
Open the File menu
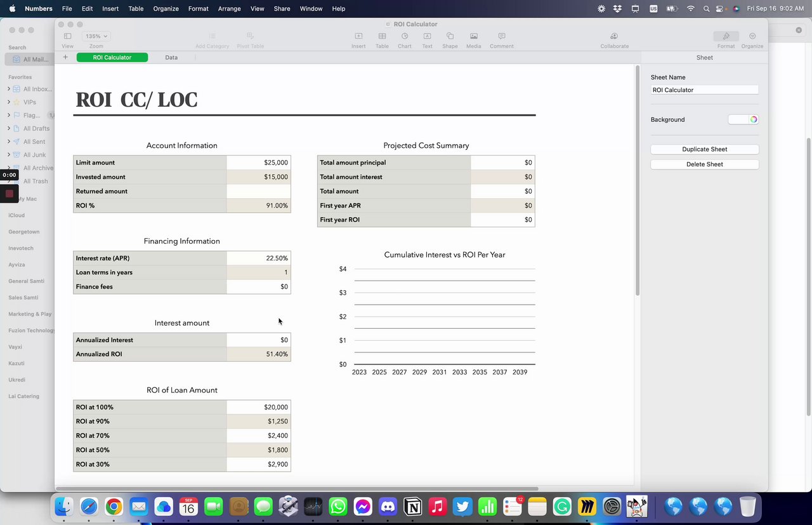(x=67, y=9)
